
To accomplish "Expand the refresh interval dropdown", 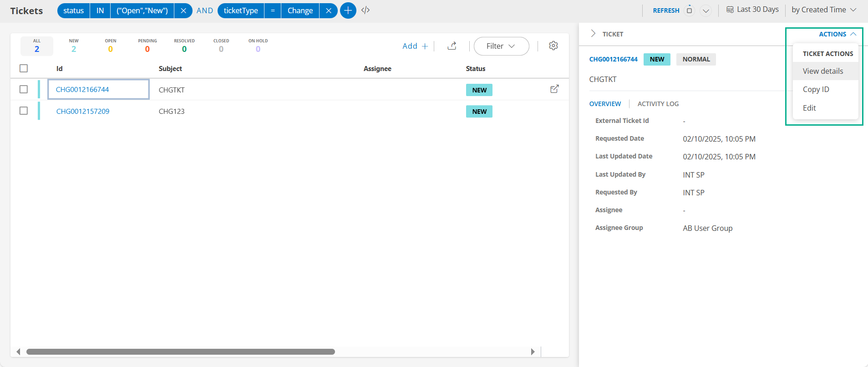I will [706, 10].
